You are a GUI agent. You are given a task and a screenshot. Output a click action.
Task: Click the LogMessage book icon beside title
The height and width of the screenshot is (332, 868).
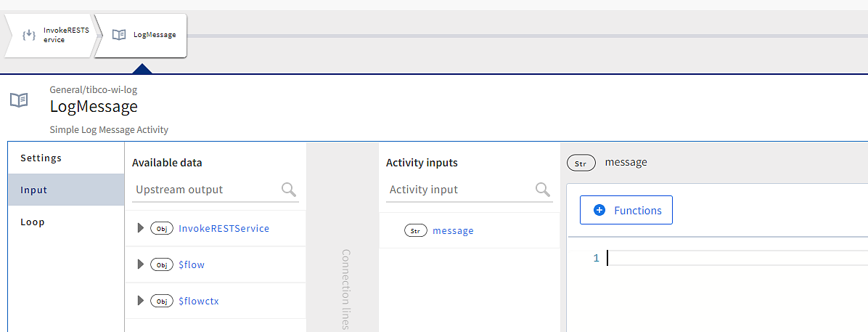pyautogui.click(x=19, y=100)
